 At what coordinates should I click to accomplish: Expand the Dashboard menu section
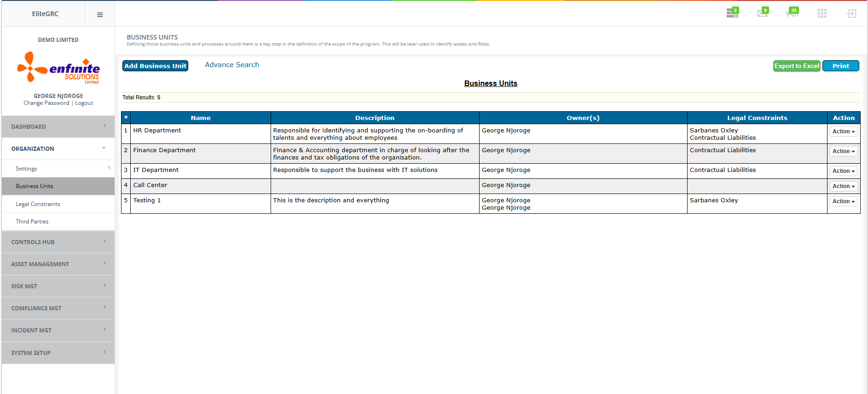tap(58, 126)
